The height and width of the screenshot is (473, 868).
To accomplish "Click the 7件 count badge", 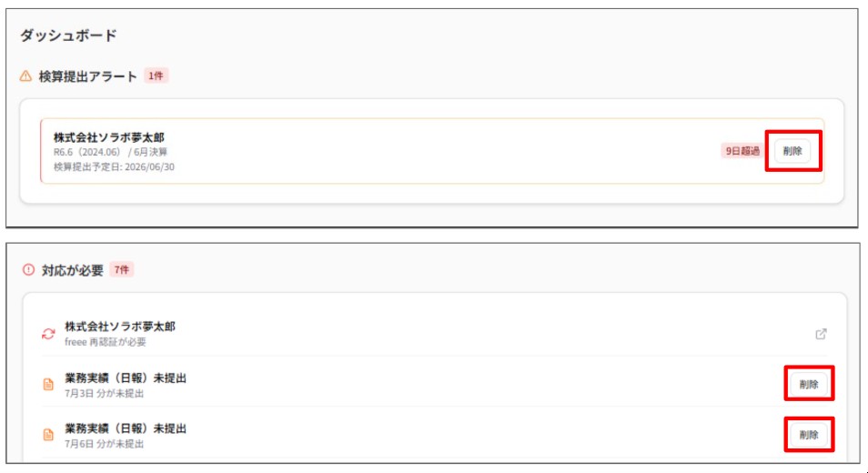I will [122, 270].
